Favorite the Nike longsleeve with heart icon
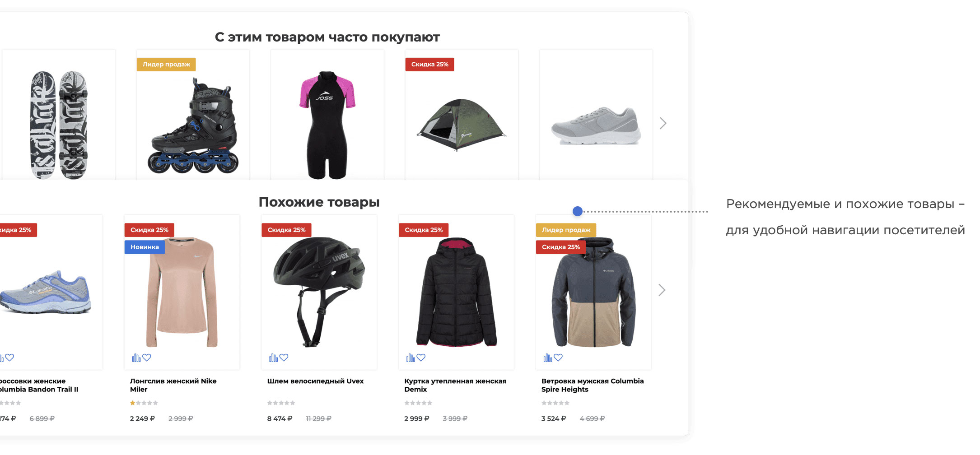The width and height of the screenshot is (980, 455). pyautogui.click(x=147, y=357)
